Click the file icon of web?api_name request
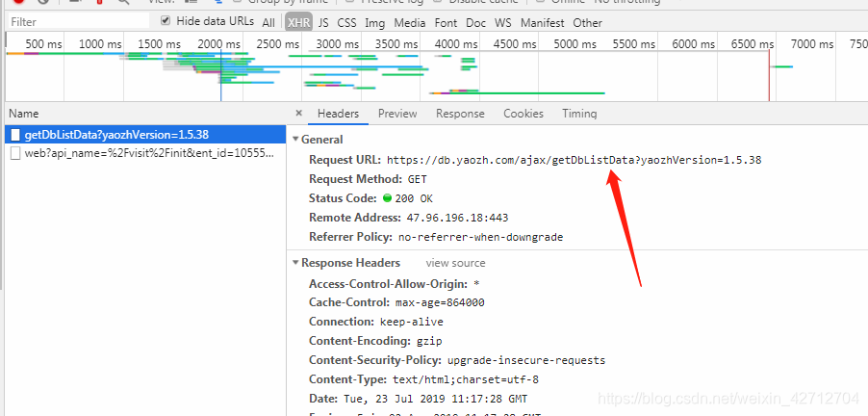Screen dimensions: 868x416 point(15,153)
